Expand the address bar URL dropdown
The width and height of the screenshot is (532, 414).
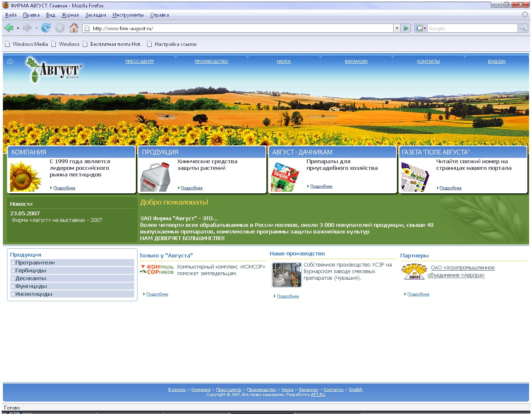coord(397,28)
